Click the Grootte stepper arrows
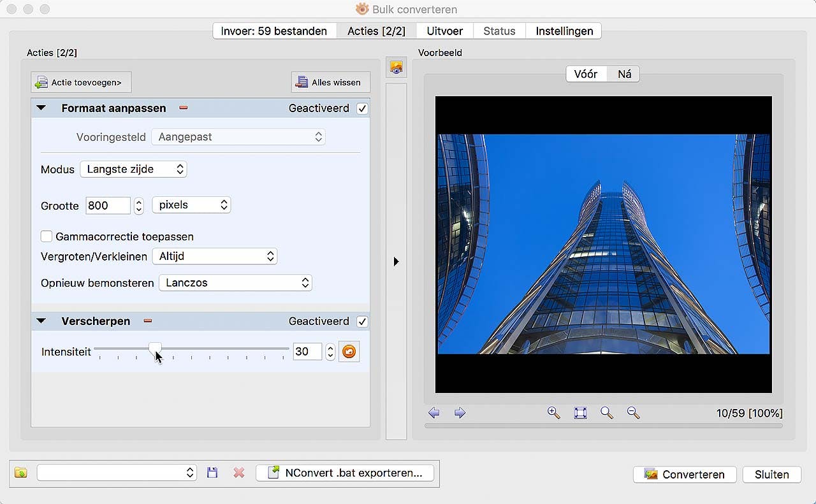The image size is (816, 504). click(139, 206)
